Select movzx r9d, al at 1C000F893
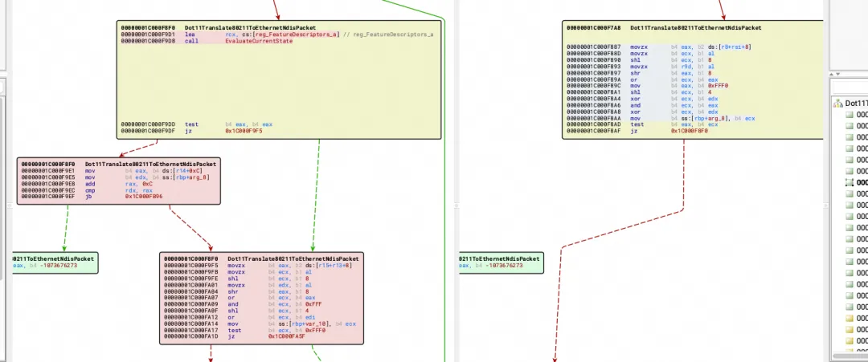The width and height of the screenshot is (868, 362). click(x=640, y=67)
